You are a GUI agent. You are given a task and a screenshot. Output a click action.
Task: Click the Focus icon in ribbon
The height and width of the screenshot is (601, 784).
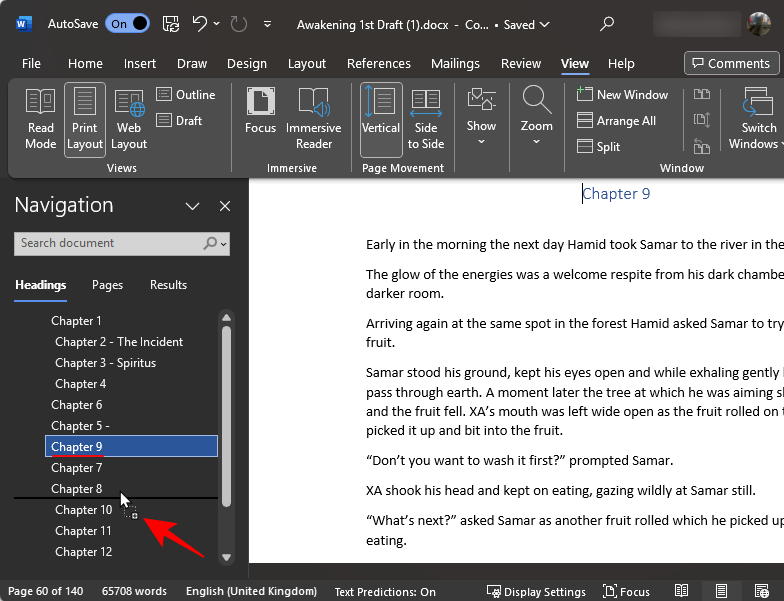(260, 119)
